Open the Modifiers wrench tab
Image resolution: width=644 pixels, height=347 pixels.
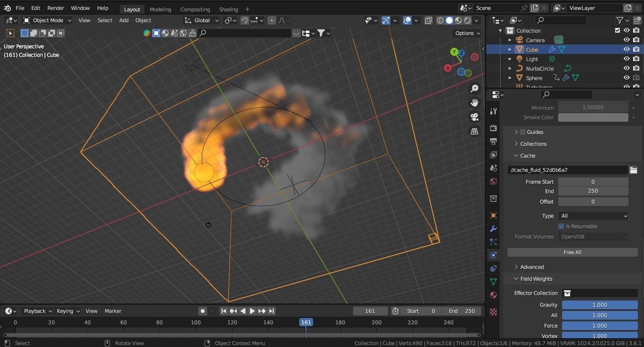493,229
